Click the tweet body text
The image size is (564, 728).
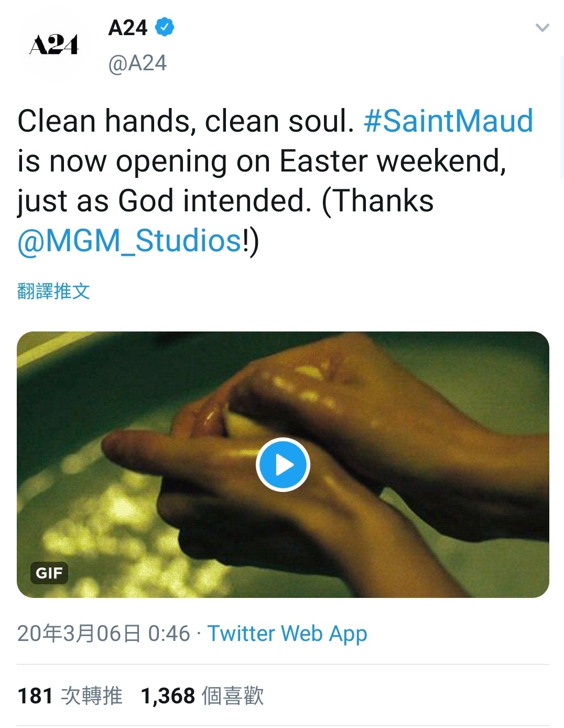275,181
